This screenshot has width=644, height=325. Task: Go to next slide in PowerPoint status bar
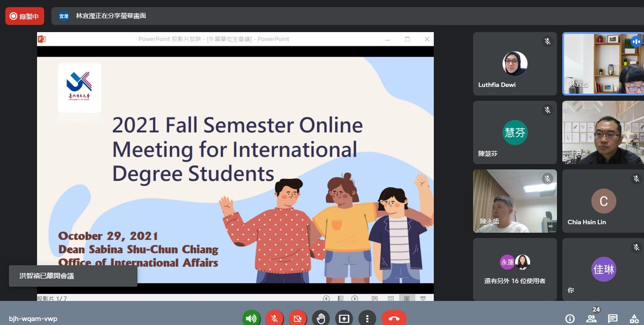355,298
